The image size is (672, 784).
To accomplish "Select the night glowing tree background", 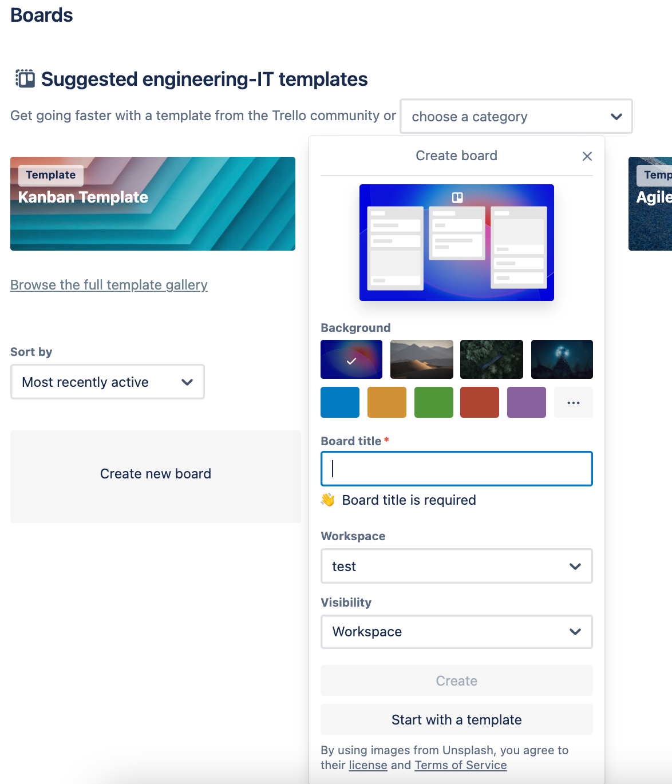I will pyautogui.click(x=562, y=359).
